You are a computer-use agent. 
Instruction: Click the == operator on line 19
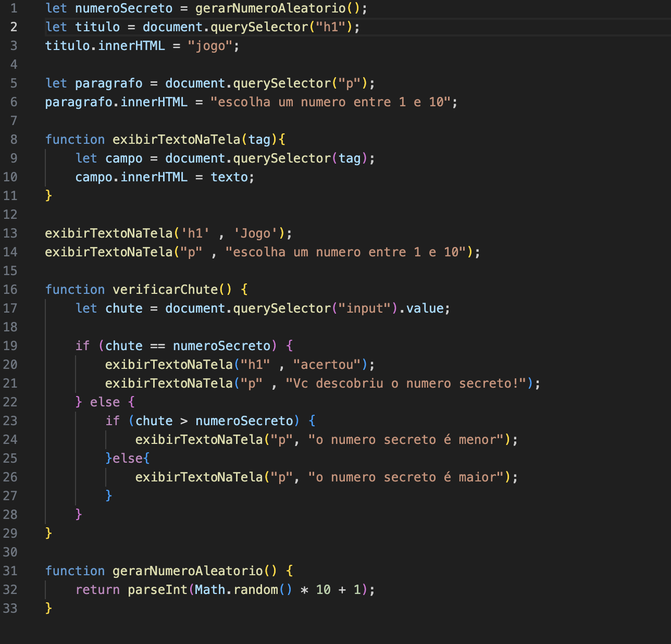click(x=158, y=346)
